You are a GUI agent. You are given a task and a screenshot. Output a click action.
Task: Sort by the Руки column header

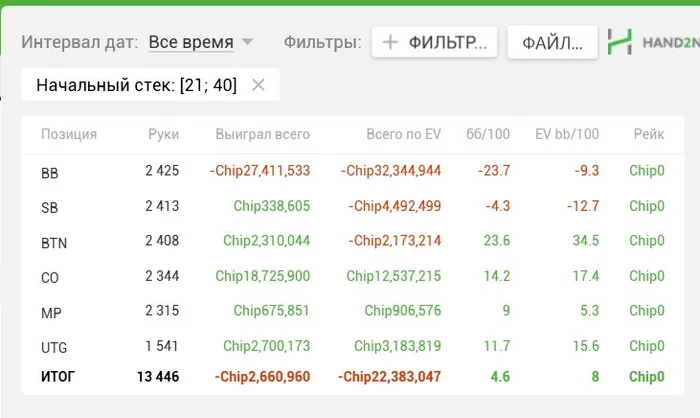(163, 134)
